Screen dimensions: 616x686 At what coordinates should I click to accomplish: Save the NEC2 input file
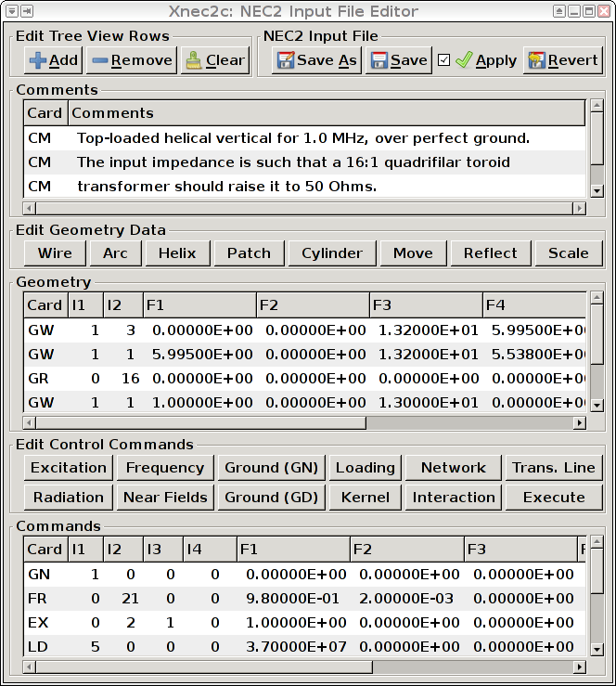click(x=399, y=60)
